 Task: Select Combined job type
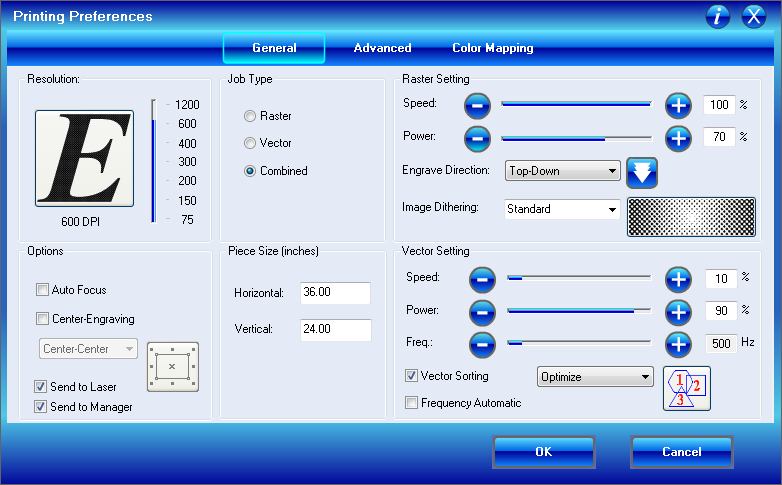(x=249, y=171)
